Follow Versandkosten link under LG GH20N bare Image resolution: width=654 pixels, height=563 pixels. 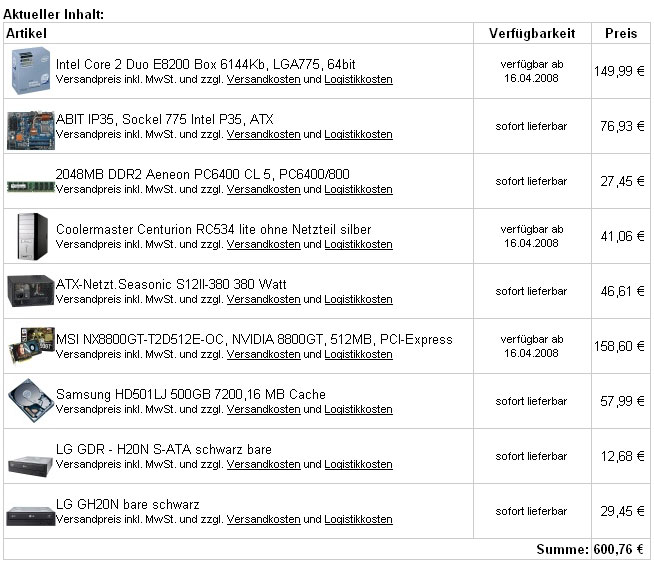[264, 520]
